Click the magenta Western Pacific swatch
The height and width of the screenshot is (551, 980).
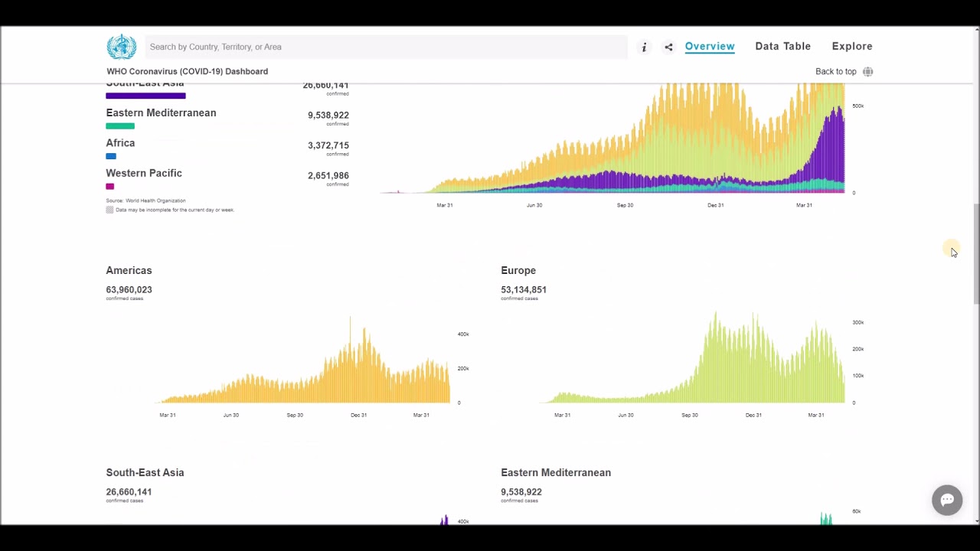110,186
